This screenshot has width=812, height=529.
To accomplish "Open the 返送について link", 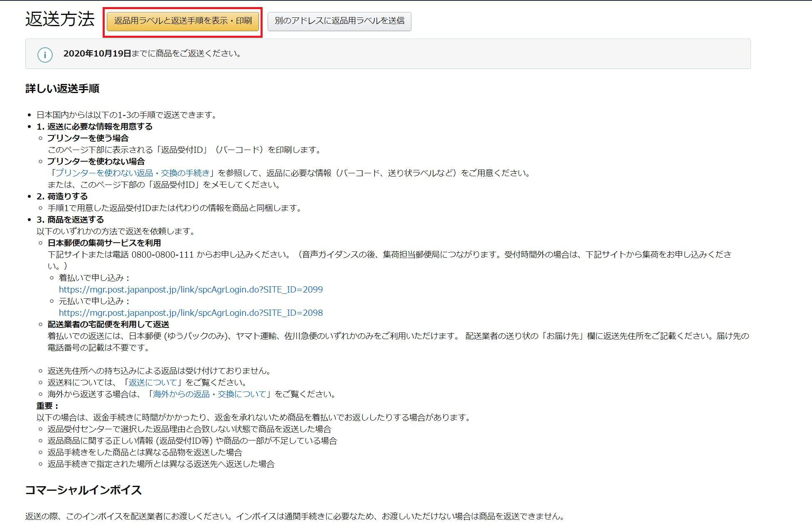I will [153, 382].
